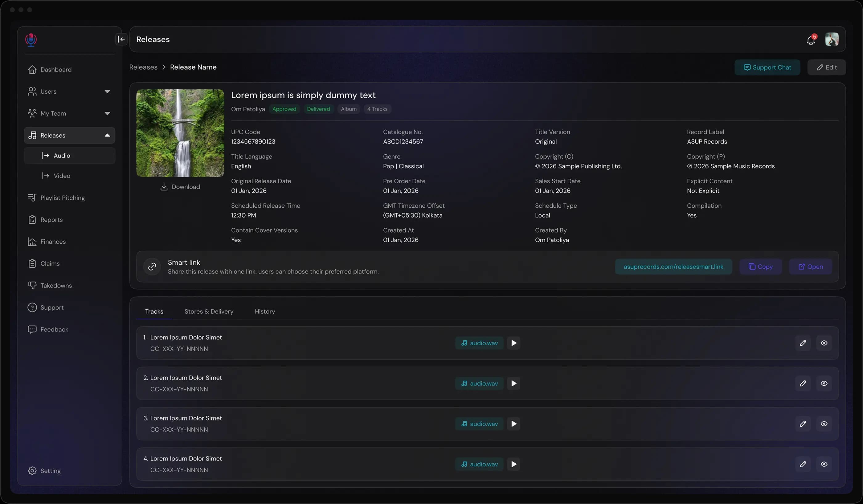This screenshot has height=504, width=863.
Task: Open Playlist Pitching page
Action: pos(70,197)
